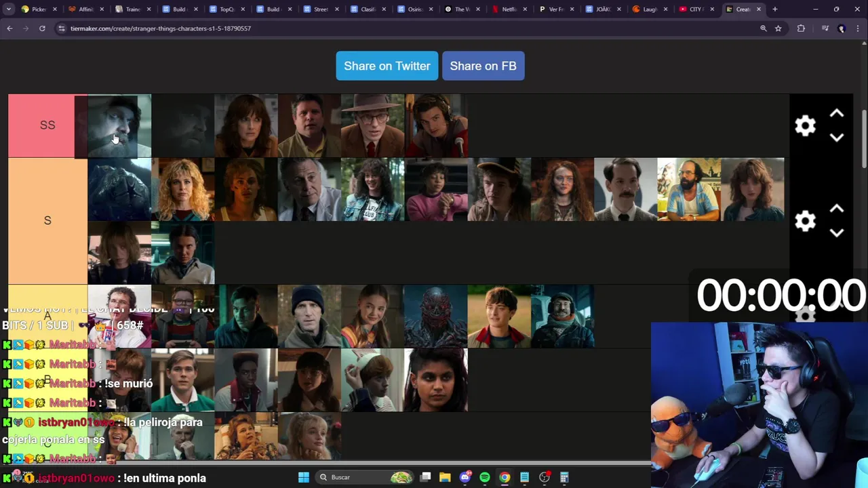Select brown-haired woman thumbnail in SS tier
Viewport: 868px width, 488px height.
pos(246,126)
